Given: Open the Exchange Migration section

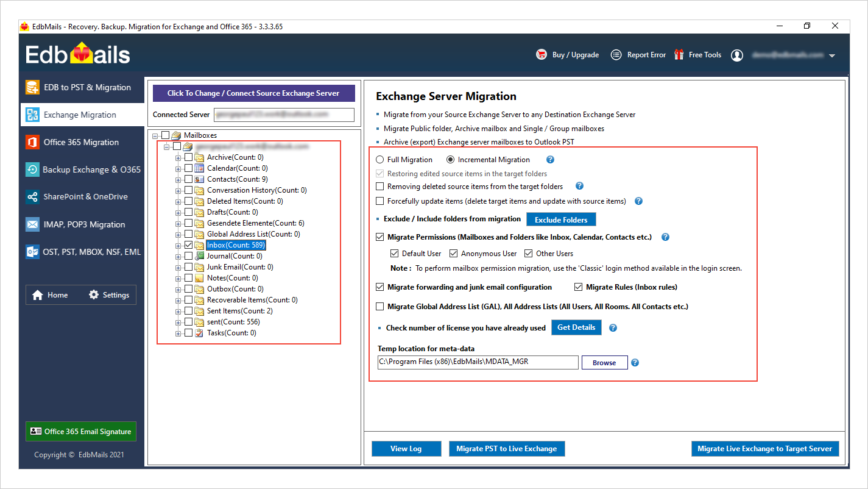Looking at the screenshot, I should 82,115.
